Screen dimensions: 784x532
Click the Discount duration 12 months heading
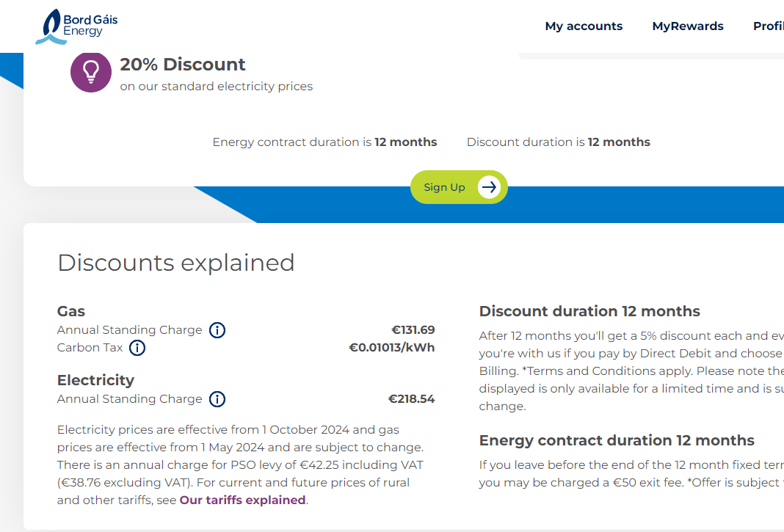589,311
